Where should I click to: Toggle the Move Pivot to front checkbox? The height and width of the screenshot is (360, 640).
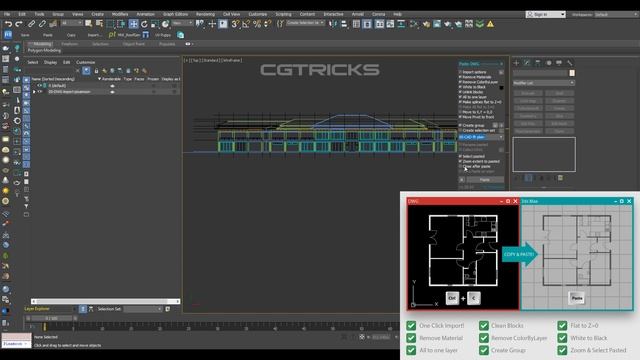460,117
